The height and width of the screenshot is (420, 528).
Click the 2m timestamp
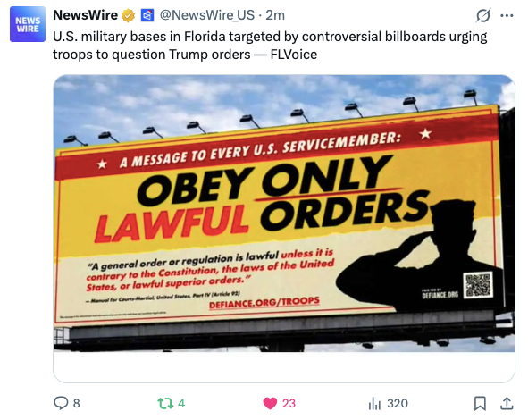[x=275, y=15]
